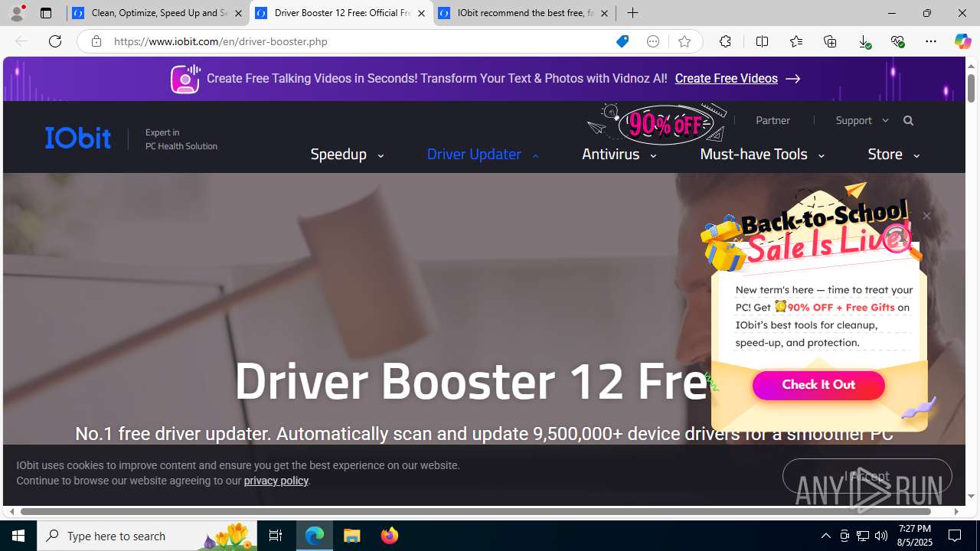
Task: Open Task View on the taskbar
Action: coord(276,536)
